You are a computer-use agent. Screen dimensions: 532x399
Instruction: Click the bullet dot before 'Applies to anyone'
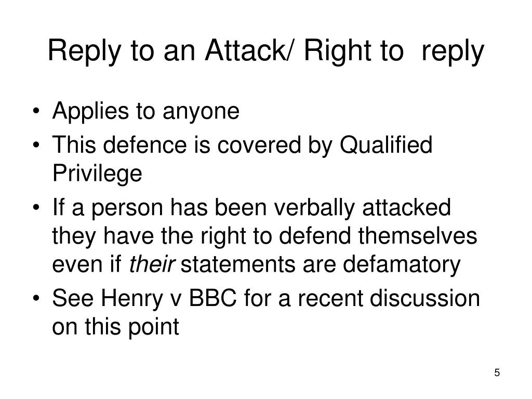coord(37,111)
